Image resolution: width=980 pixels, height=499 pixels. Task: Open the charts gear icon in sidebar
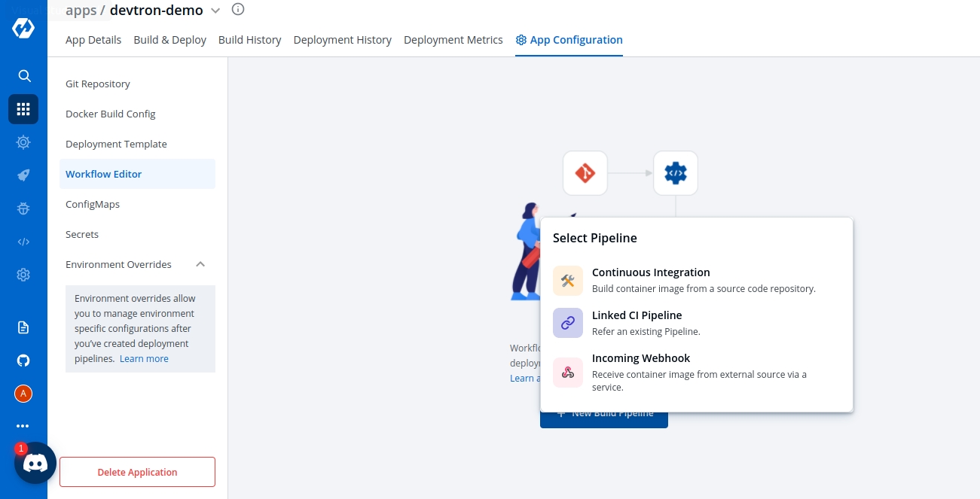[23, 142]
